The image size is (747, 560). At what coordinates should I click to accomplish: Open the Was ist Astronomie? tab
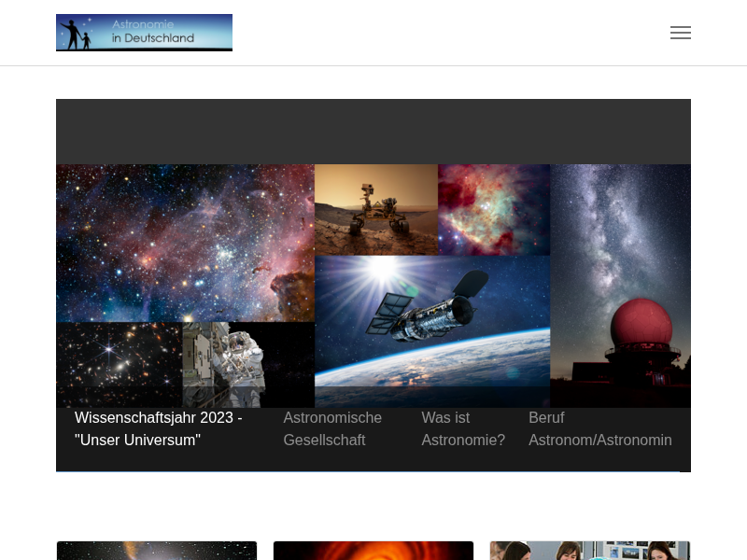[463, 429]
